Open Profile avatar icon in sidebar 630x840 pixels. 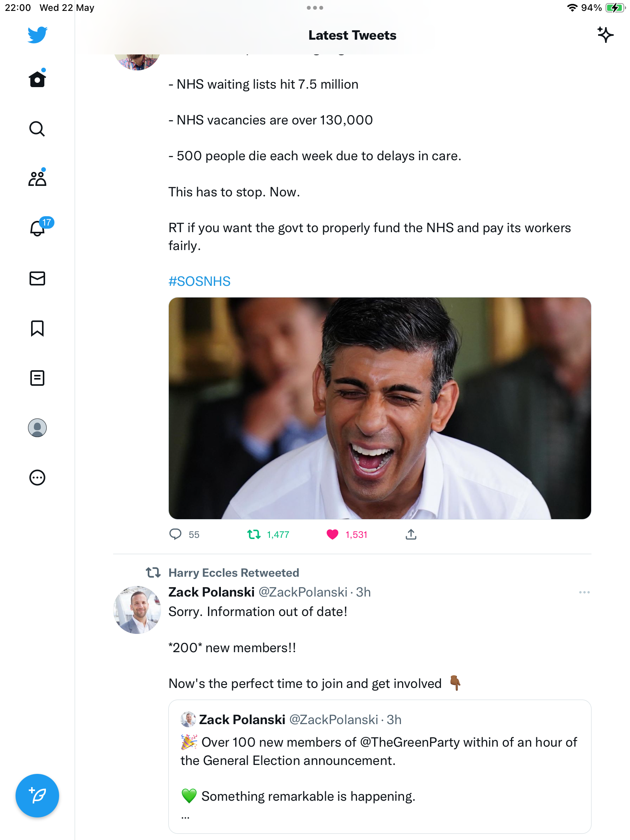coord(37,428)
